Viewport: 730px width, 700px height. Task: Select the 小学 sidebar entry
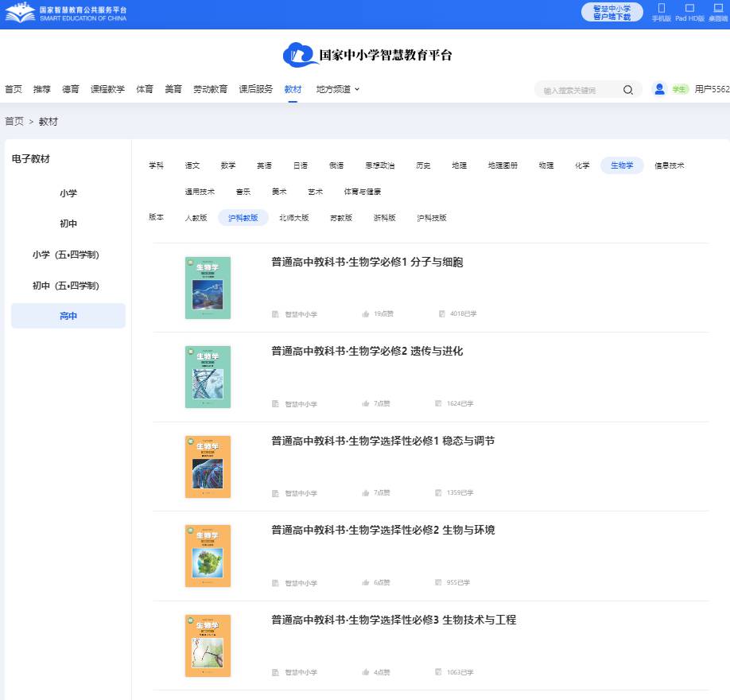coord(68,192)
